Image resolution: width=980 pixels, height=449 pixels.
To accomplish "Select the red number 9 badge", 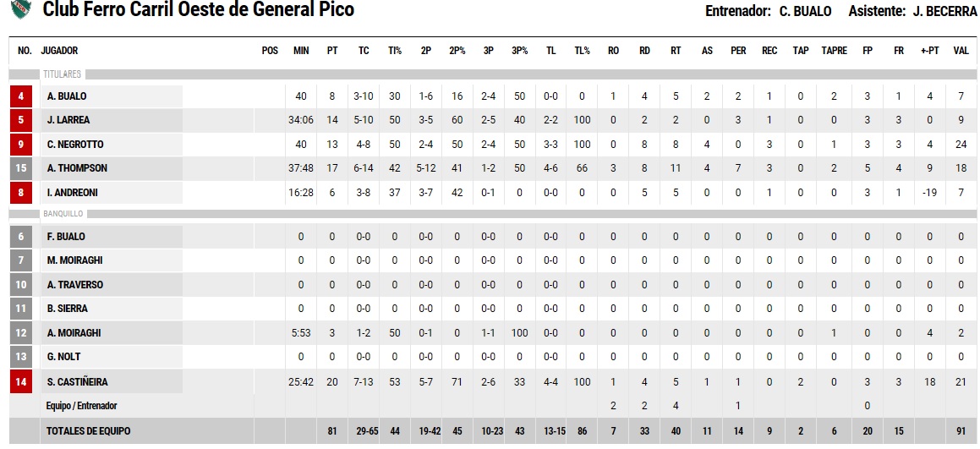I will click(x=21, y=145).
